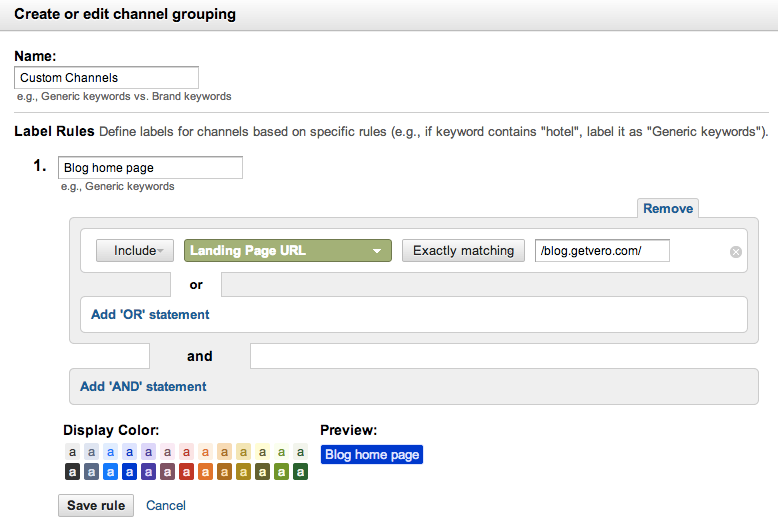Click the Blog home page label field
The image size is (778, 525).
150,167
